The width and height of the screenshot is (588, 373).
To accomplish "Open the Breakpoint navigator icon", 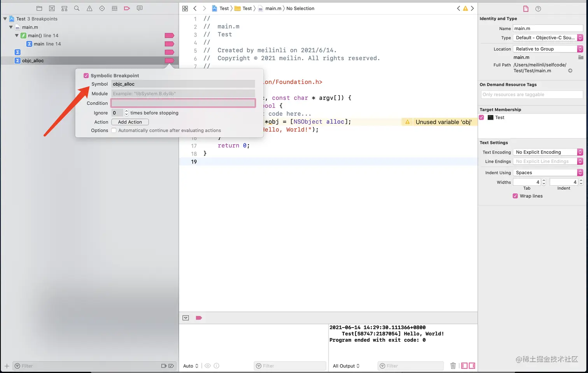I will click(x=127, y=8).
